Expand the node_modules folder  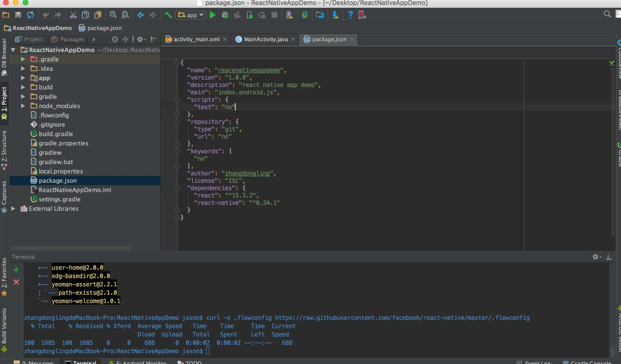pos(23,106)
